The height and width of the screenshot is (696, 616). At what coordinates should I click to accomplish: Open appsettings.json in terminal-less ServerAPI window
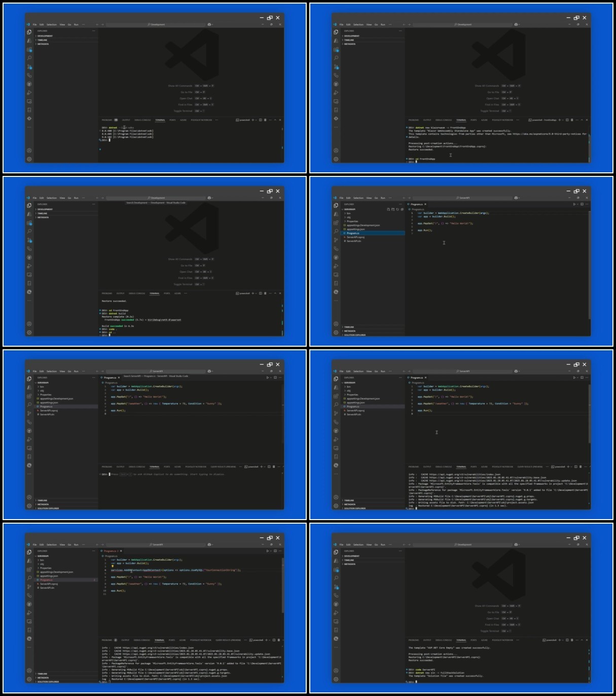pyautogui.click(x=374, y=229)
